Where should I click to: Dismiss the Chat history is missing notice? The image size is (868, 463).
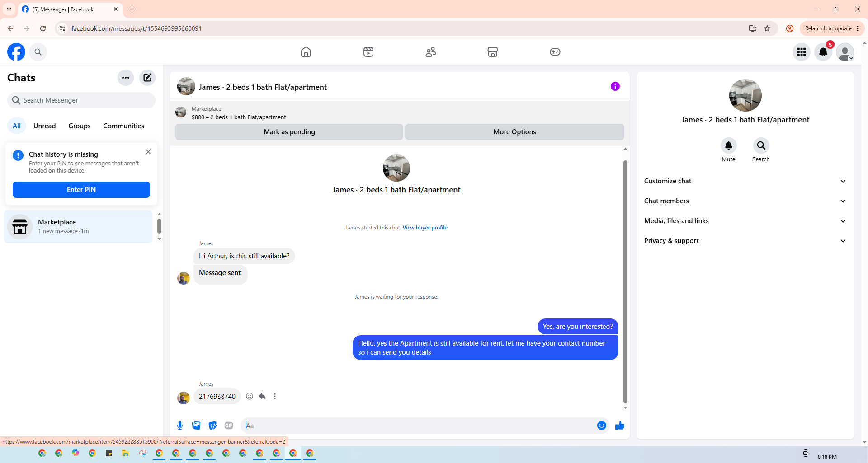(x=148, y=152)
